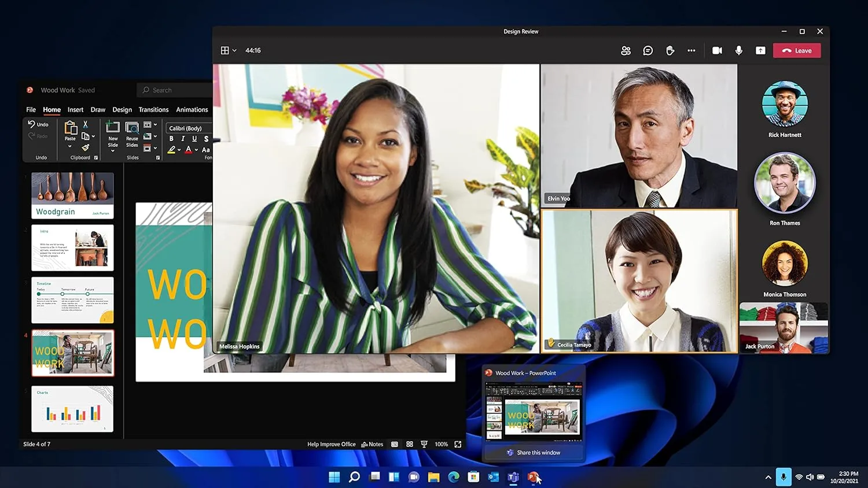Mute the microphone
The image size is (868, 488).
click(739, 50)
